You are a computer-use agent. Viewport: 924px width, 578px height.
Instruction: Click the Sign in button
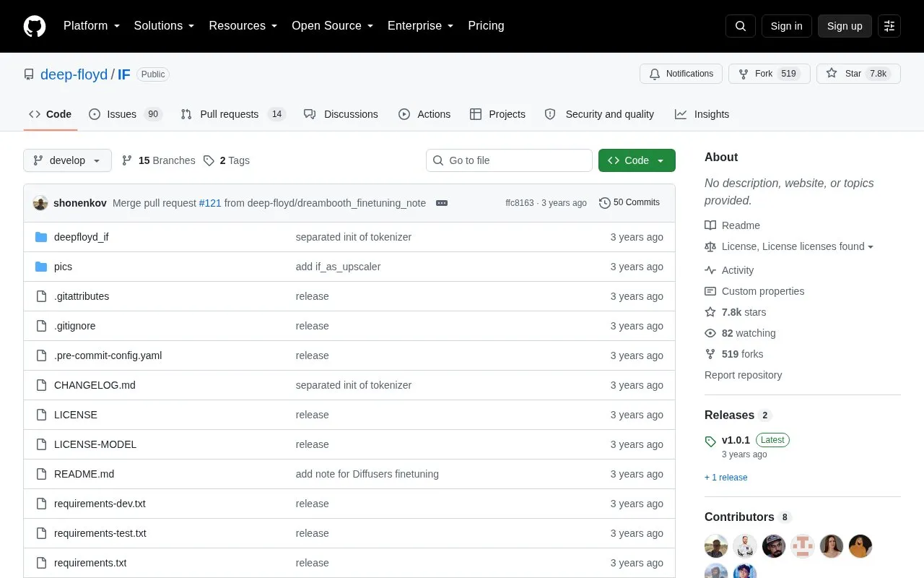[x=786, y=26]
